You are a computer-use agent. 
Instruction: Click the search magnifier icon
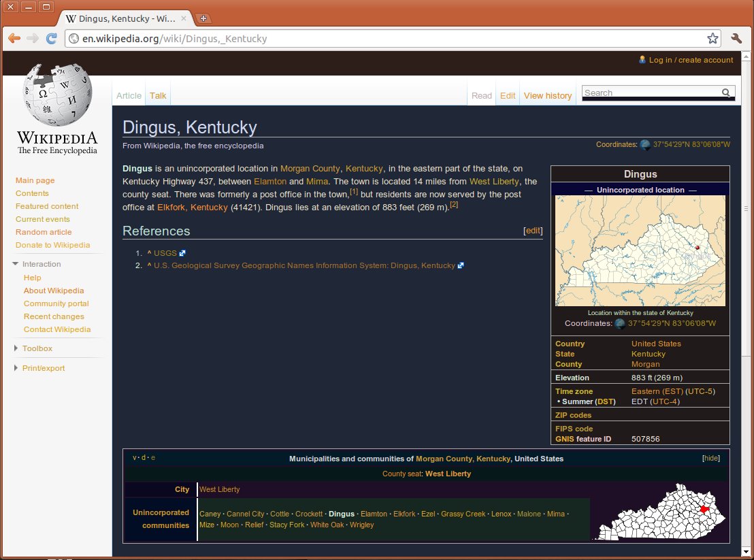pyautogui.click(x=726, y=93)
